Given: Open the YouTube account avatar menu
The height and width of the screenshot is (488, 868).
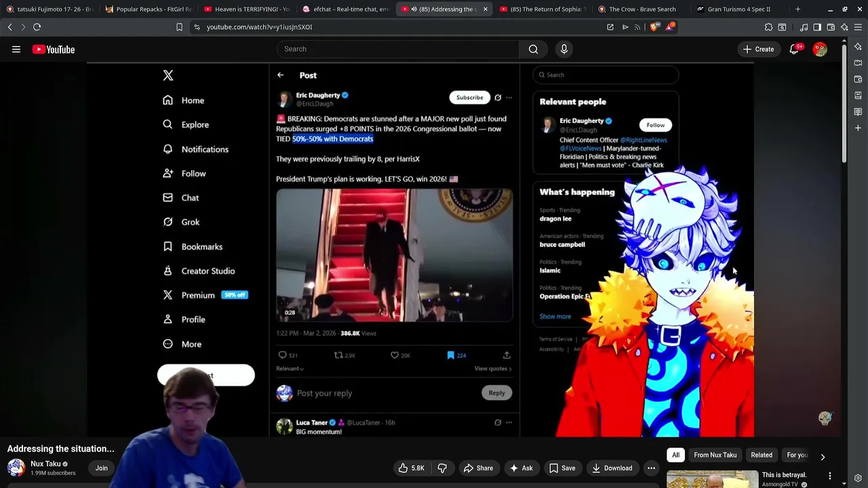Looking at the screenshot, I should pos(820,49).
